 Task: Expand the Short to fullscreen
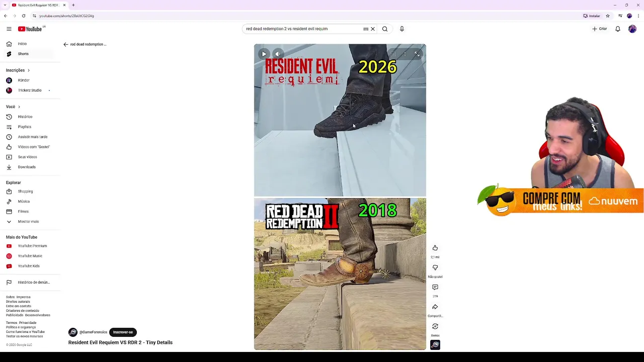[417, 54]
